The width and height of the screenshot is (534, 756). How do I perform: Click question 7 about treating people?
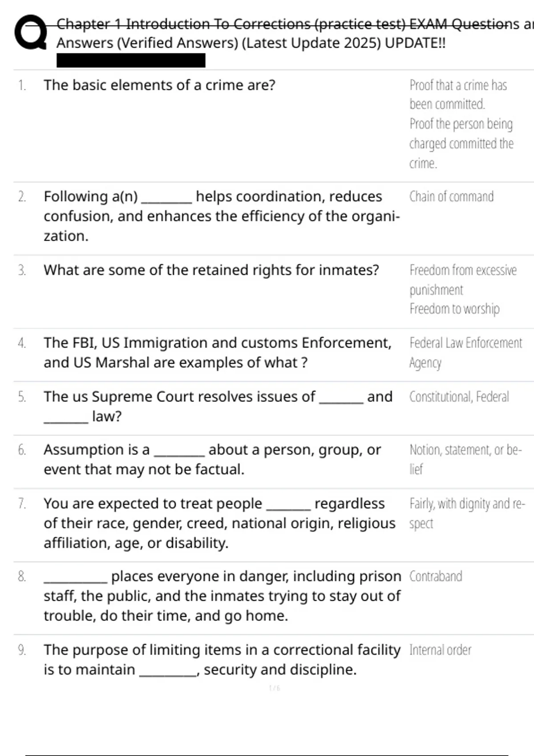(219, 523)
